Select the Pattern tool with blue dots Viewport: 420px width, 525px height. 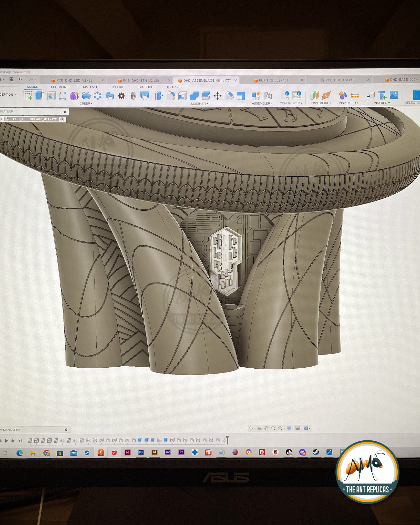98,96
